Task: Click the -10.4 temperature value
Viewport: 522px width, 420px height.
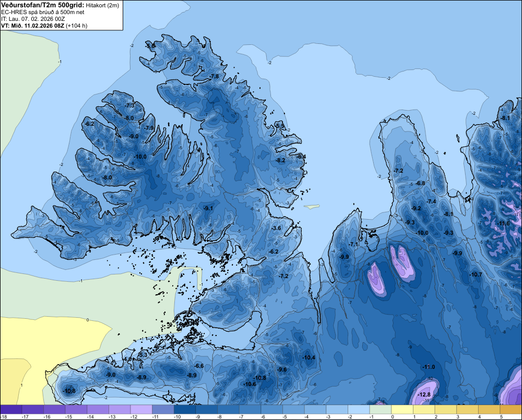Action: pyautogui.click(x=309, y=357)
